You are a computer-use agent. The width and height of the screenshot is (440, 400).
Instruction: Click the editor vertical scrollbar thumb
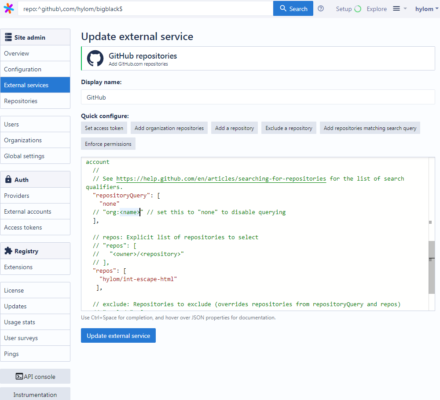432,267
